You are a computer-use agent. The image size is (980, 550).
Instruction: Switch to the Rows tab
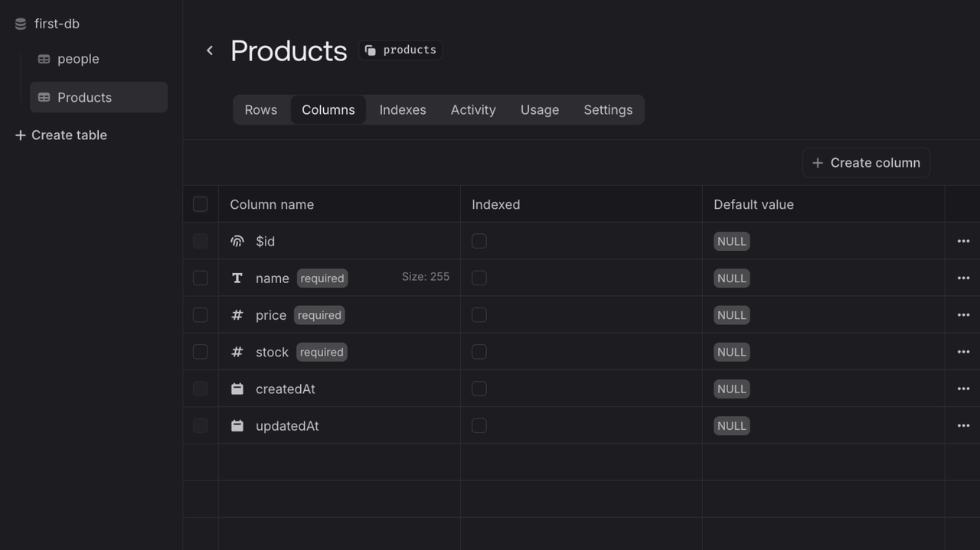[x=261, y=110]
